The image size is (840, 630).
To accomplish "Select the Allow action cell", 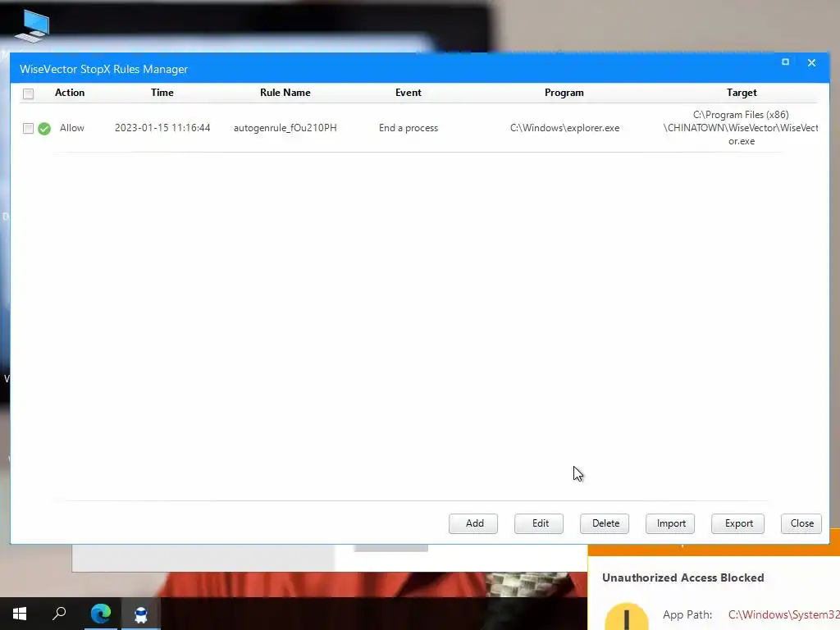I will [72, 128].
